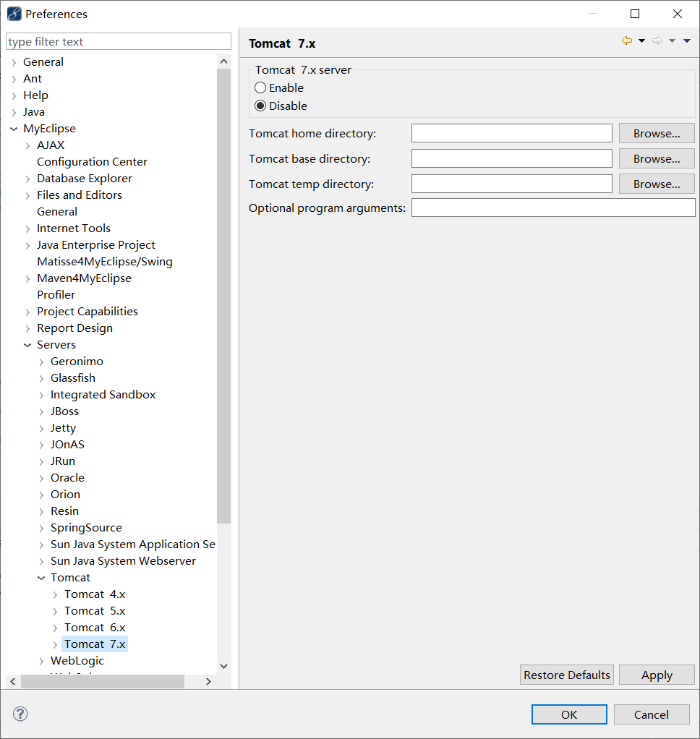Screen dimensions: 700x739
Task: Select the Disable radio button
Action: (x=260, y=106)
